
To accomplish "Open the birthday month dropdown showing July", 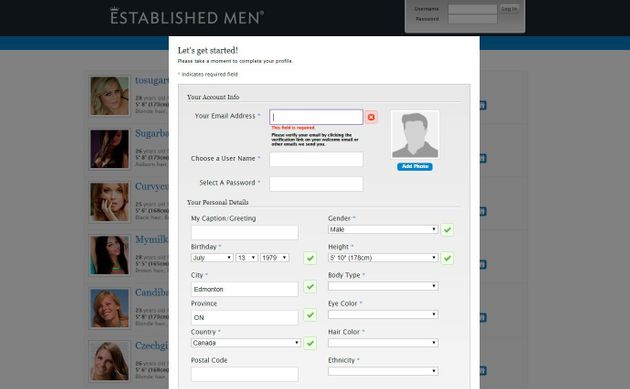I will coord(212,258).
